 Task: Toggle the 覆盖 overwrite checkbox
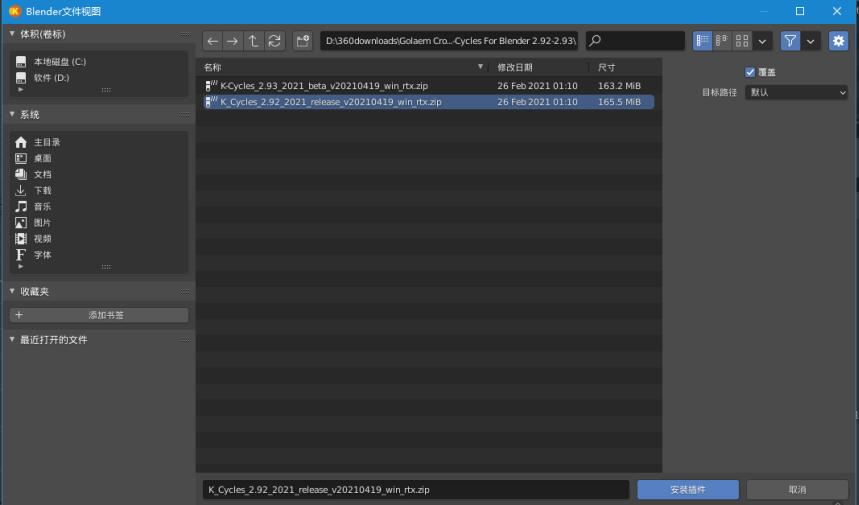[750, 72]
